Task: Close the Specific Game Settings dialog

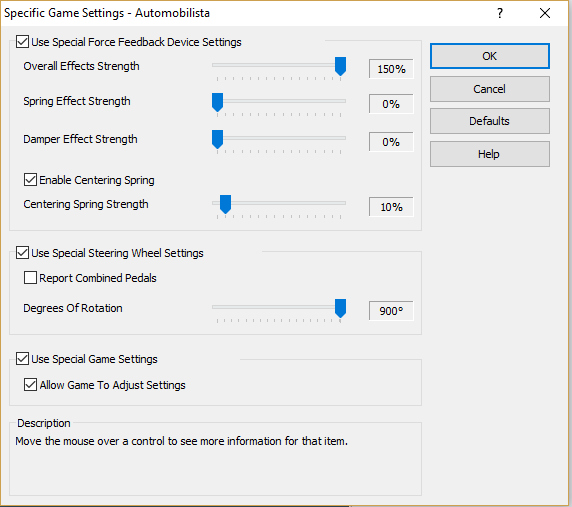Action: [x=545, y=13]
